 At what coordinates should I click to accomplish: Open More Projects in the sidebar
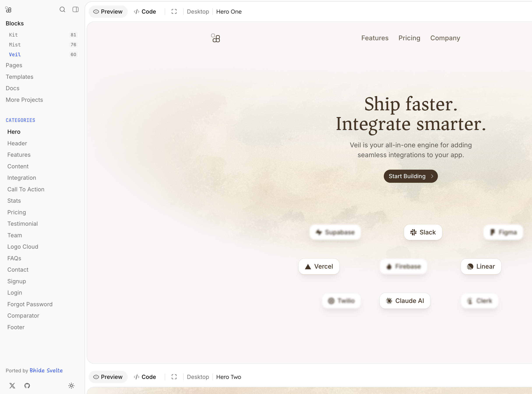(24, 100)
